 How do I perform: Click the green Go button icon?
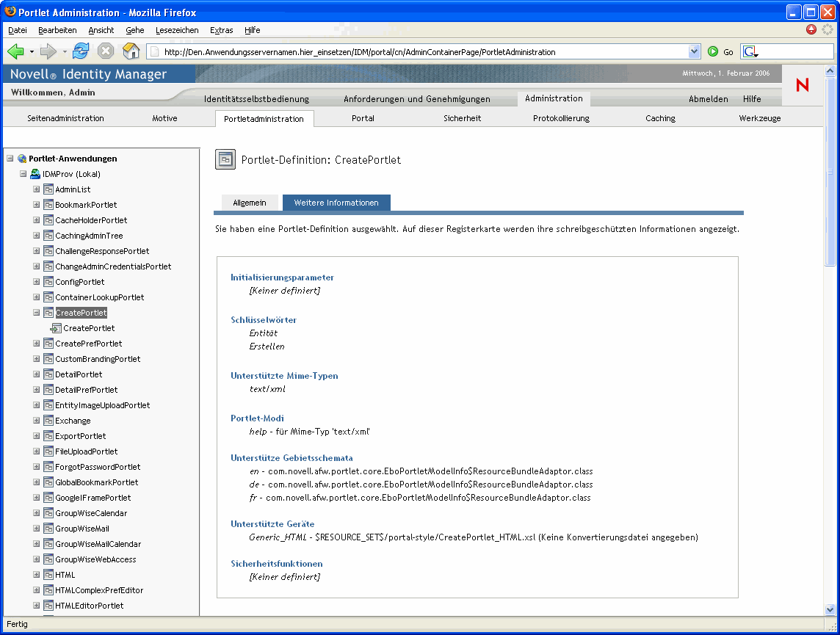[712, 51]
